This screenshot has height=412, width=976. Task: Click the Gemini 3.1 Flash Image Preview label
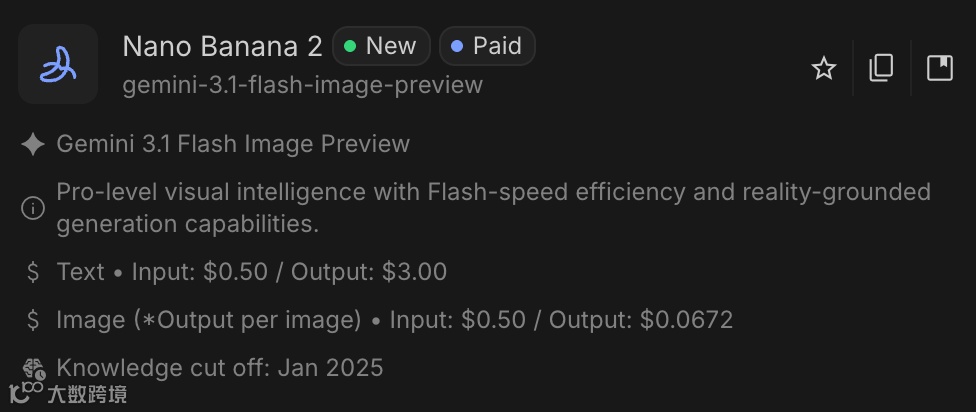point(233,144)
